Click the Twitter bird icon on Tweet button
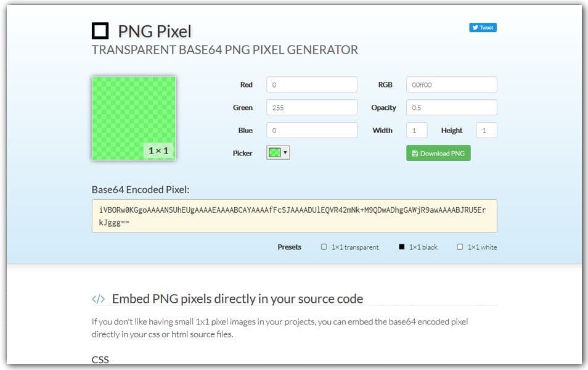 tap(475, 27)
